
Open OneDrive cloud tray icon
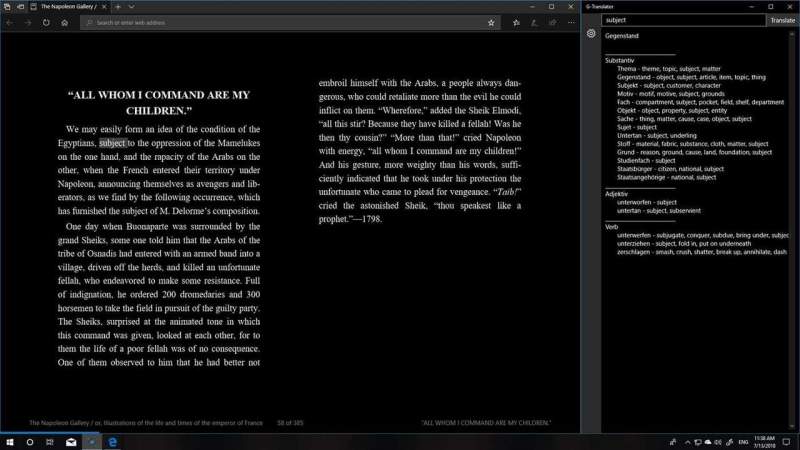708,442
